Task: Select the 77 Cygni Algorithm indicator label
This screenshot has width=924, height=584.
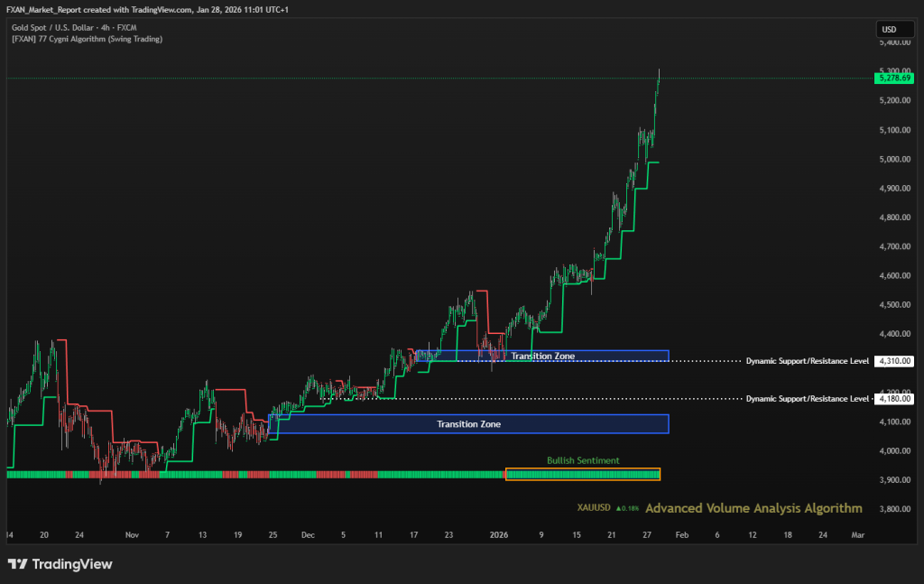Action: point(88,39)
